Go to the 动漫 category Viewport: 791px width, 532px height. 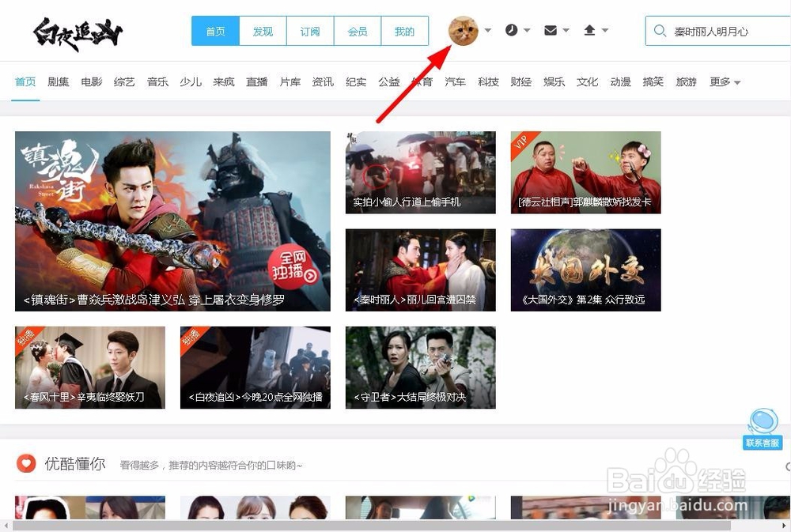(x=620, y=81)
